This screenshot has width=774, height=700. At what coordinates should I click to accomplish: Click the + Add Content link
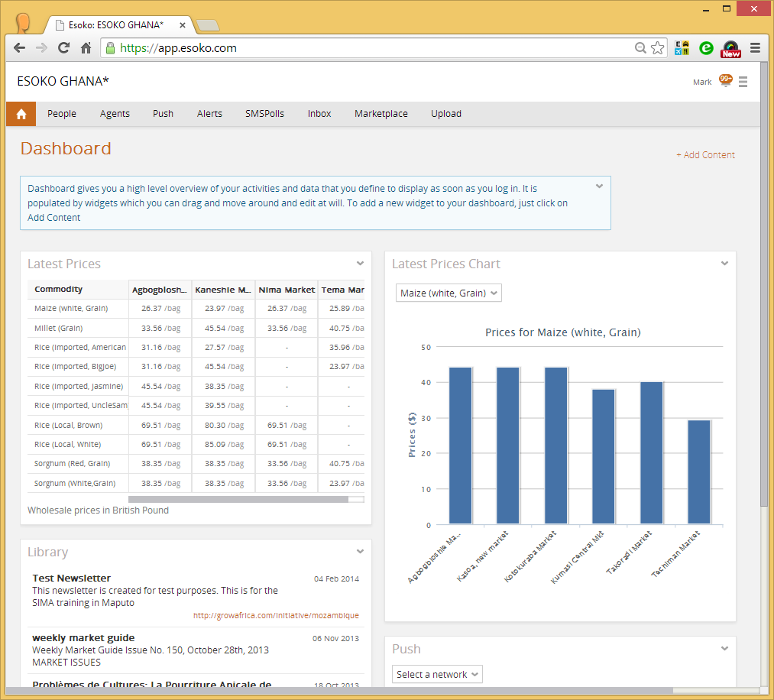705,155
